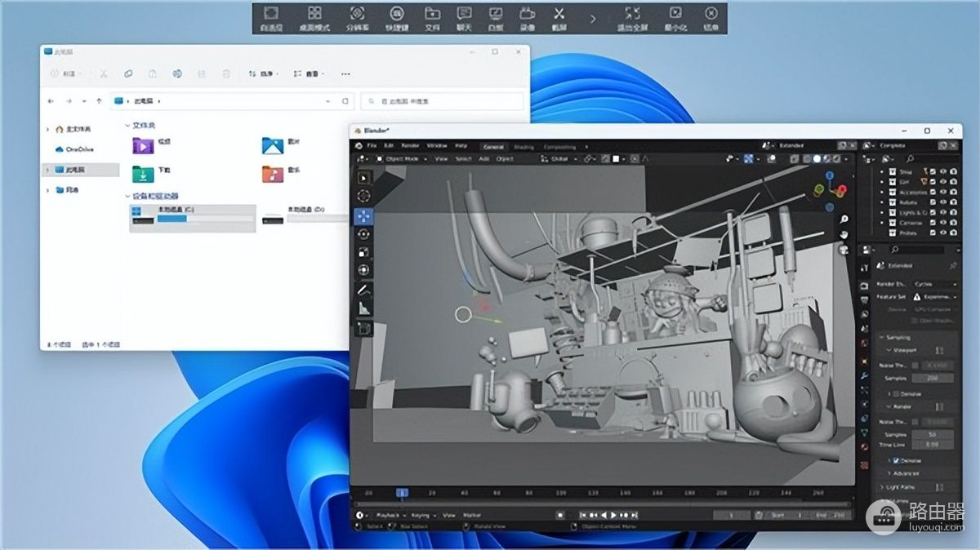Open the Render Engine Cycles dropdown
The height and width of the screenshot is (550, 980).
click(x=934, y=284)
